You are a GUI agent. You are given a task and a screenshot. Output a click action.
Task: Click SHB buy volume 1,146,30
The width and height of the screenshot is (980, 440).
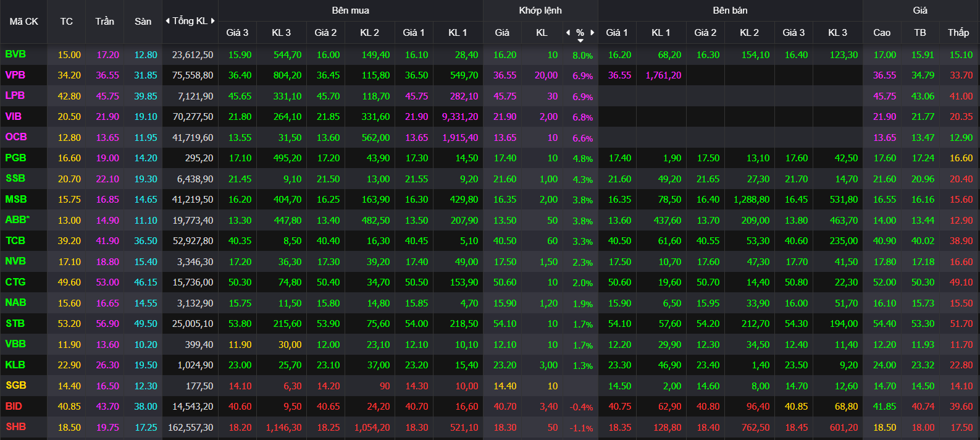pyautogui.click(x=283, y=428)
